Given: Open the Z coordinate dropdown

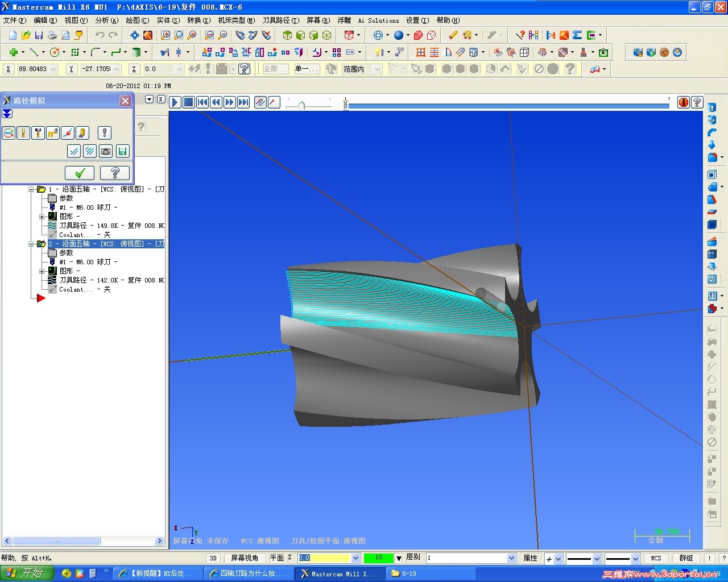Looking at the screenshot, I should (x=179, y=69).
